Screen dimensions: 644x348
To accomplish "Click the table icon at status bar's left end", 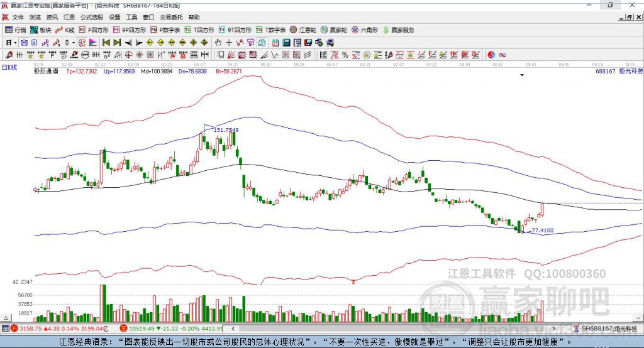I will point(5,329).
